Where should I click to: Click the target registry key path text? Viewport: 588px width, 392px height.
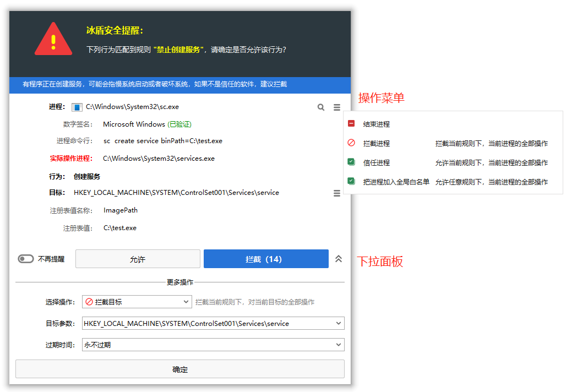(x=176, y=193)
